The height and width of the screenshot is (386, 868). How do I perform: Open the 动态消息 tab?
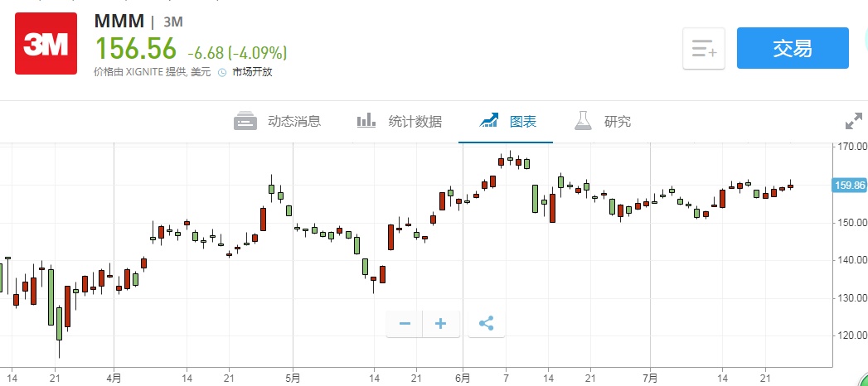point(294,122)
